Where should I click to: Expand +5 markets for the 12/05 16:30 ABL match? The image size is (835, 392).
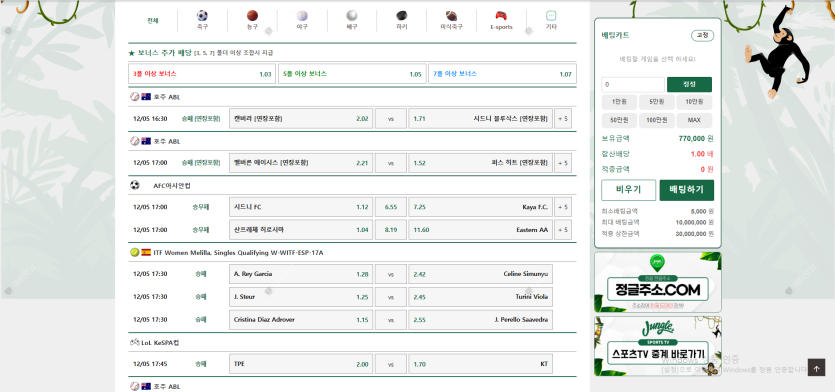point(563,119)
